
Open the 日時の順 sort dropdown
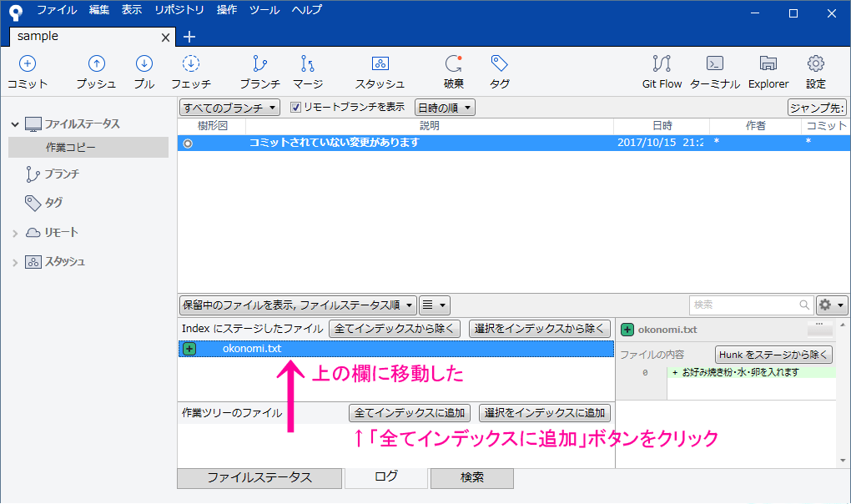(445, 108)
